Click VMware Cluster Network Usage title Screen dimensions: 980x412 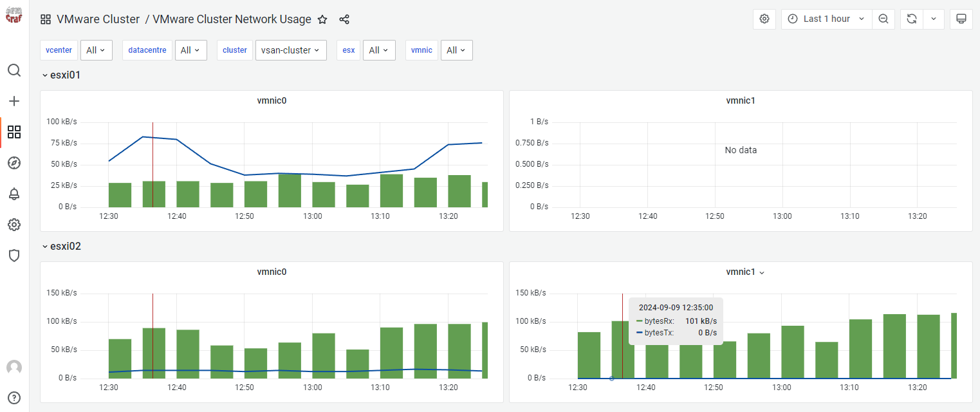click(x=232, y=19)
